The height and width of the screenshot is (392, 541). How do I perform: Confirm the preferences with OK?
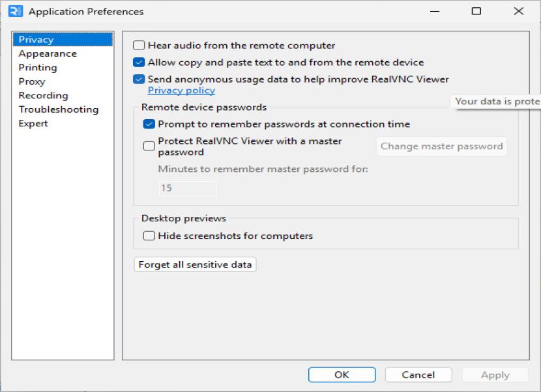pos(342,374)
